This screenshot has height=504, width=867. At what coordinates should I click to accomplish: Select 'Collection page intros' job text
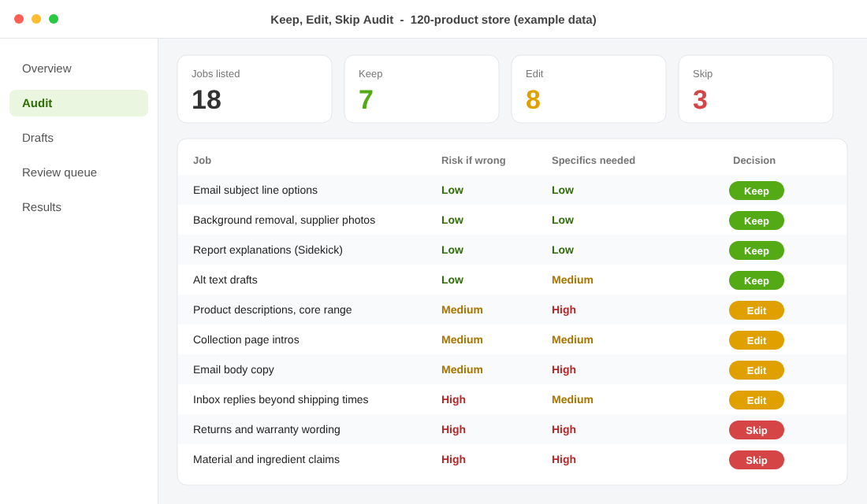(x=246, y=339)
